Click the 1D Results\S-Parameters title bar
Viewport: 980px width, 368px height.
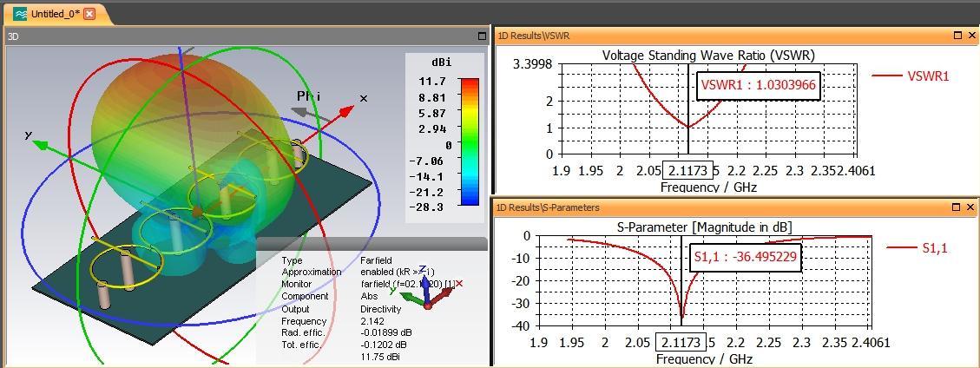coord(736,207)
